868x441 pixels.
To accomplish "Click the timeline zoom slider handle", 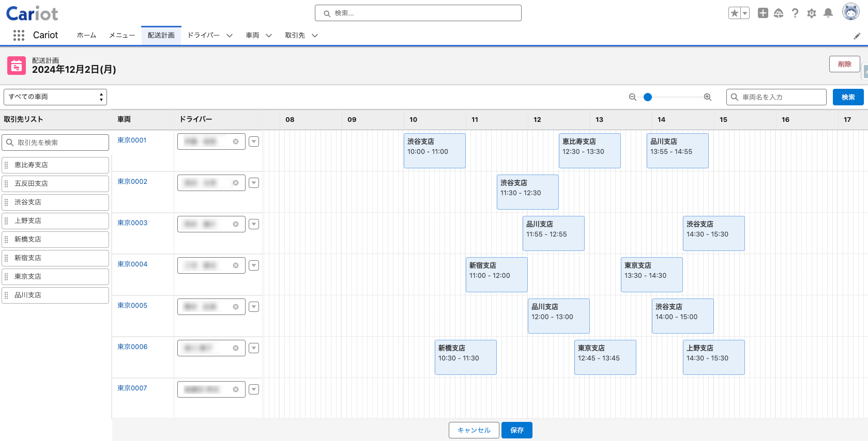I will [648, 97].
